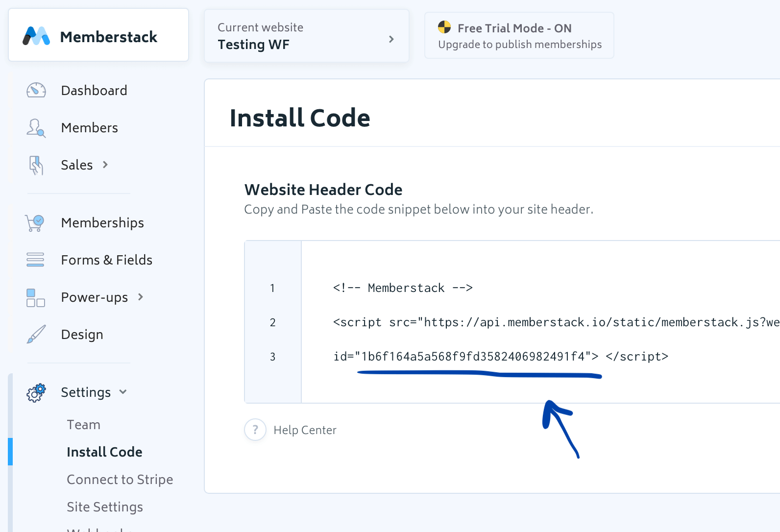Open the Sales menu item
The height and width of the screenshot is (532, 780).
click(x=77, y=165)
